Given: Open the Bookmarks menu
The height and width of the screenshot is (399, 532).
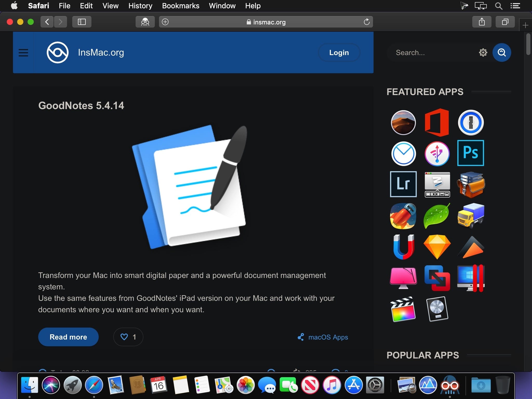Looking at the screenshot, I should [x=181, y=6].
